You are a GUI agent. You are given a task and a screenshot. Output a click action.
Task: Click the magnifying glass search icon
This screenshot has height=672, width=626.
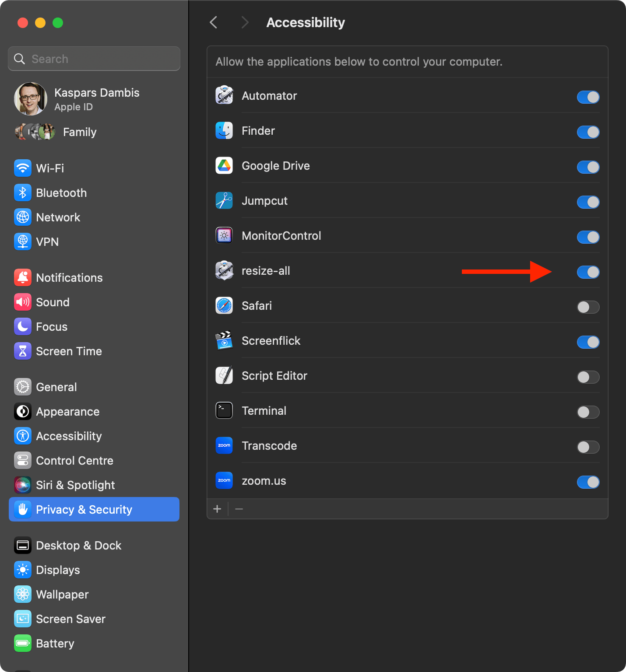[x=19, y=59]
